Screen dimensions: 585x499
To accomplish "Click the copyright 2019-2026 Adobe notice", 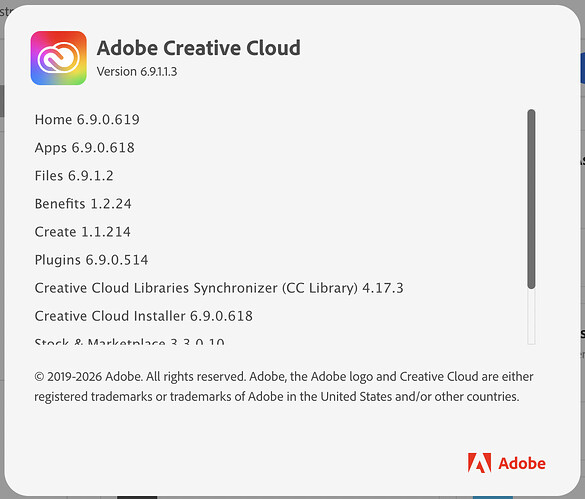I will (x=284, y=377).
